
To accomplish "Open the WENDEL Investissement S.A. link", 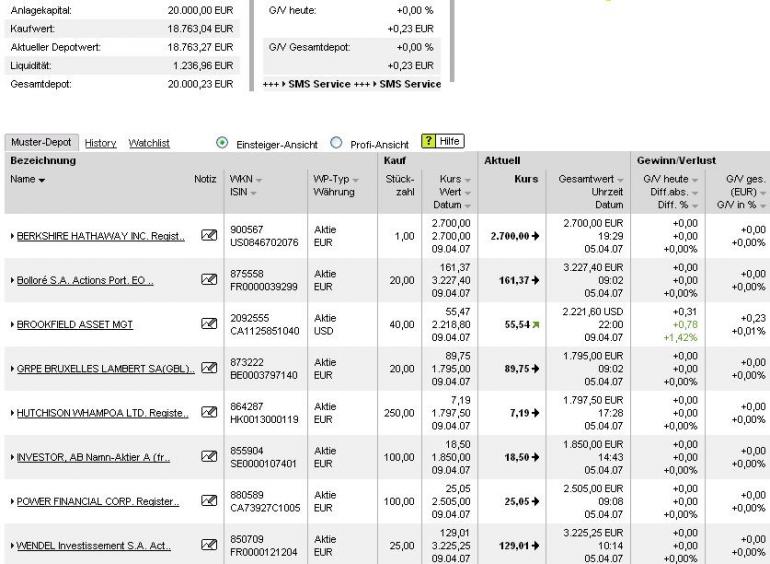I will click(x=93, y=545).
